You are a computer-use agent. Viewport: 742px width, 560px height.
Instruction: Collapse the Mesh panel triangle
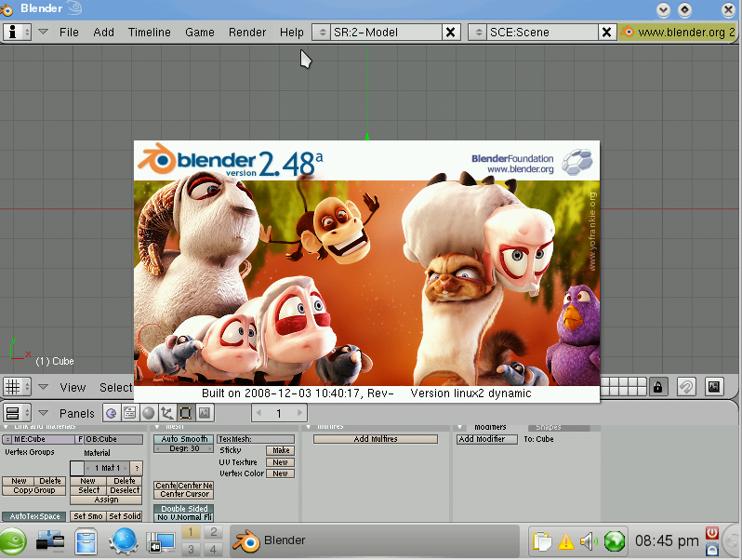[x=157, y=427]
